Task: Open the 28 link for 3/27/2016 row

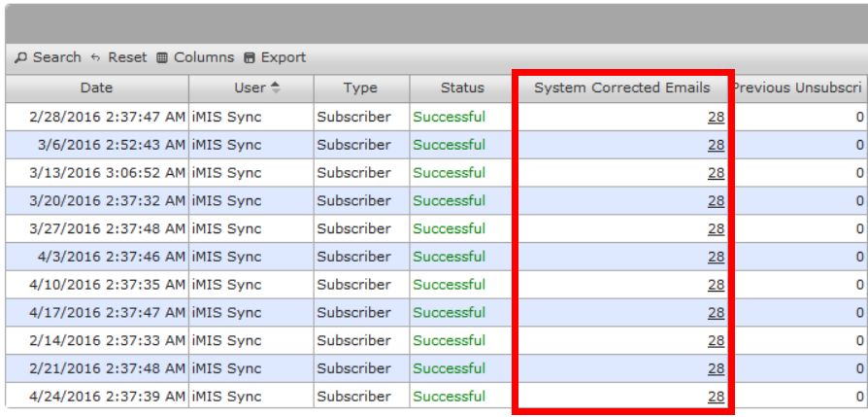Action: (x=716, y=228)
